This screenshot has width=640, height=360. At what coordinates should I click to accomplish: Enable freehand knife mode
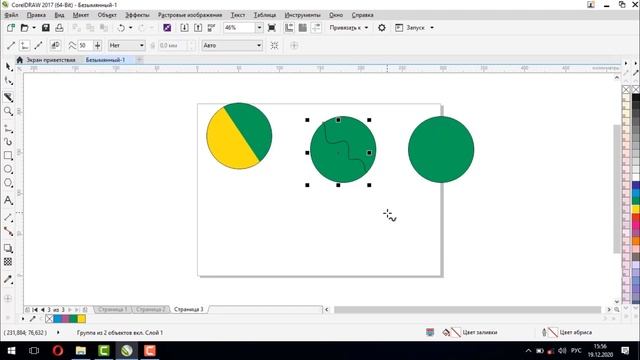pos(25,45)
